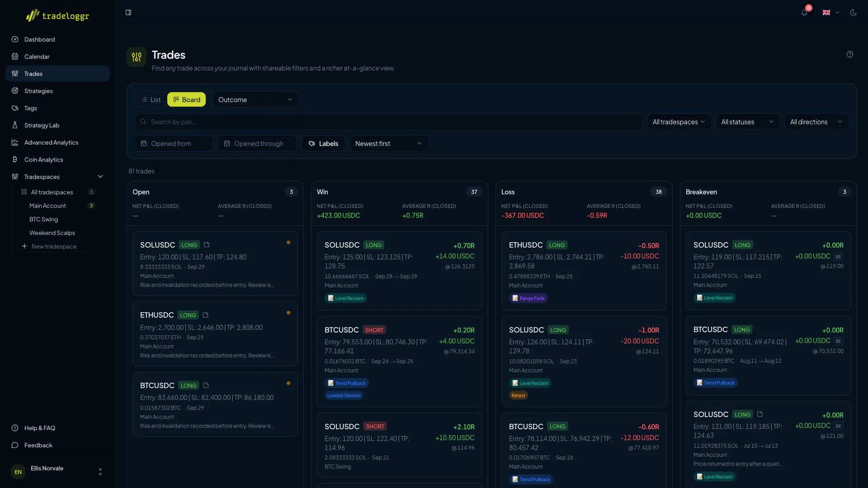This screenshot has width=868, height=488.
Task: Open Strategy Lab
Action: click(x=57, y=125)
